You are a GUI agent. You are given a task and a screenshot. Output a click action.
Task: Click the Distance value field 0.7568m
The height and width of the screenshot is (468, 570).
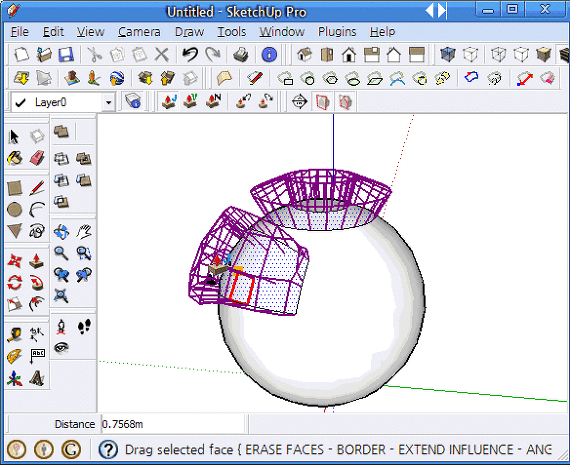click(x=173, y=424)
